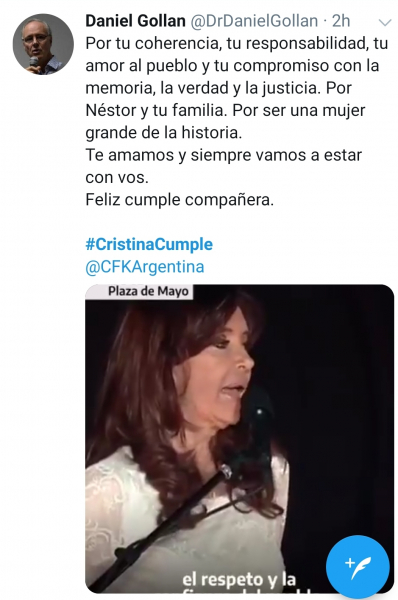Click the 'grande de la historia.' line

164,133
